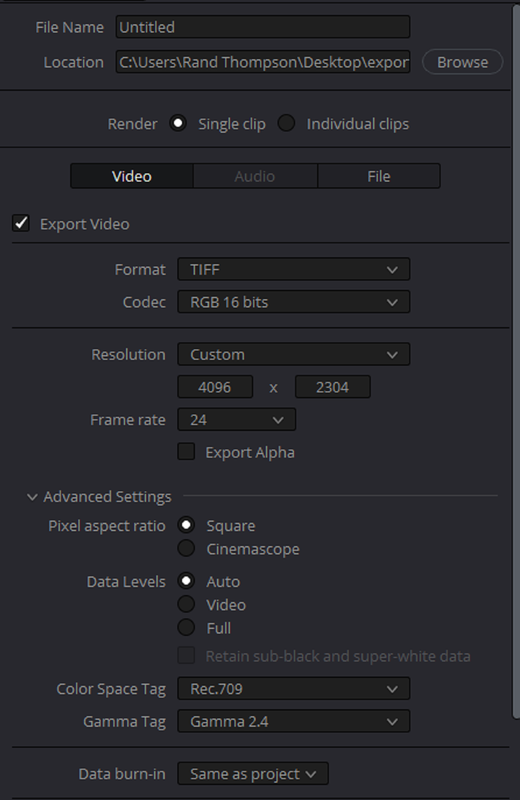Click the height field showing 2304
The width and height of the screenshot is (520, 800).
(332, 387)
